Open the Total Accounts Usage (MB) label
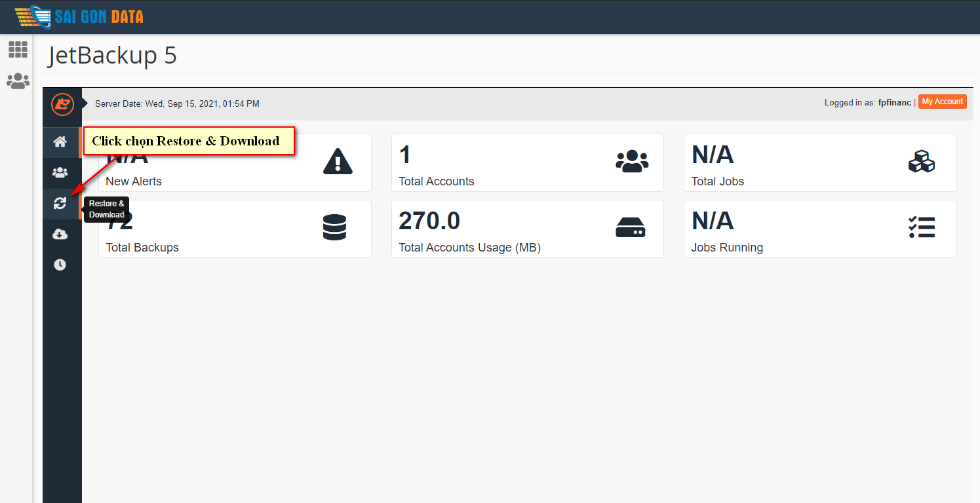Viewport: 980px width, 503px height. [x=470, y=248]
